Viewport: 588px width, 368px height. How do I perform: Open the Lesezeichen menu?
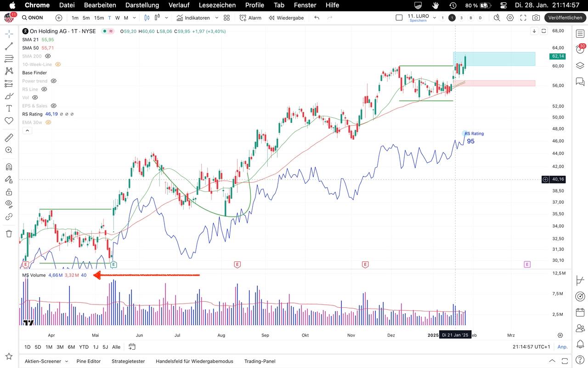[x=217, y=5]
